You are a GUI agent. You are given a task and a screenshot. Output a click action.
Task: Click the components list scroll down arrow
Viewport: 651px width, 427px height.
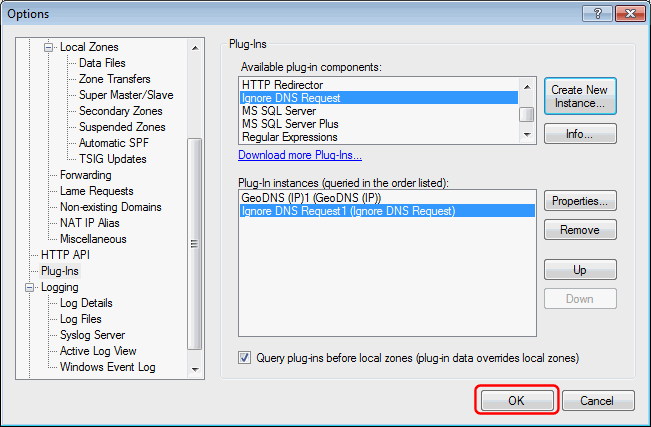pos(527,135)
